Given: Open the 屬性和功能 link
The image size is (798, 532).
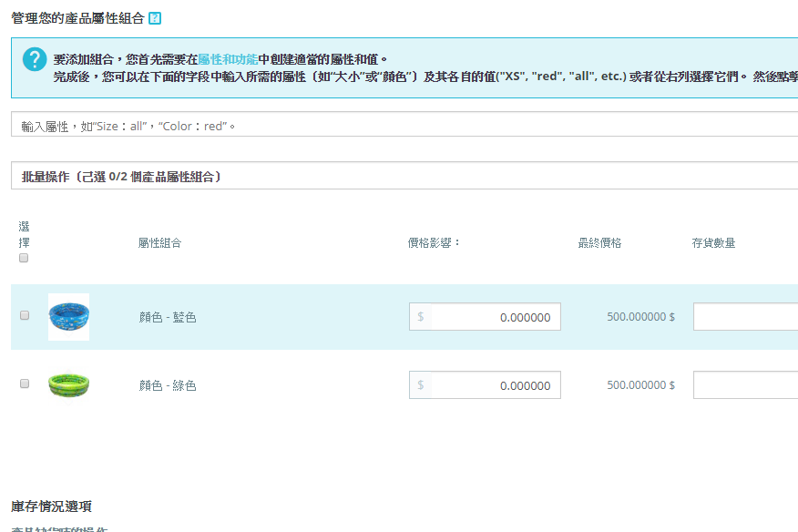Looking at the screenshot, I should [228, 58].
